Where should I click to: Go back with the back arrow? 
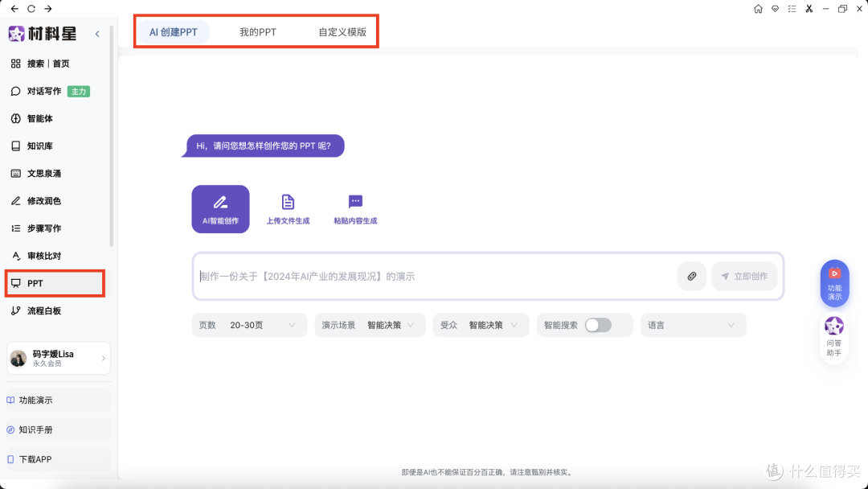(x=14, y=9)
